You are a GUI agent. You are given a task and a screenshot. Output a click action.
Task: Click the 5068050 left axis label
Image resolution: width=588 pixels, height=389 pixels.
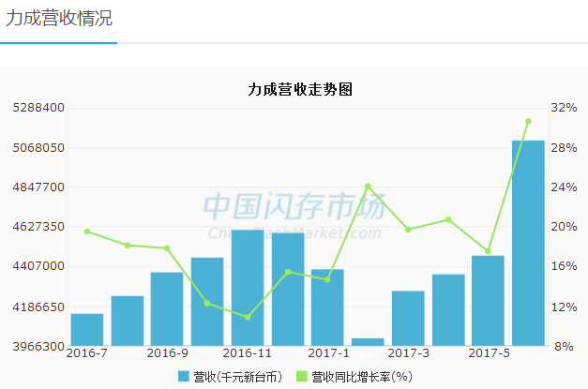pos(38,148)
